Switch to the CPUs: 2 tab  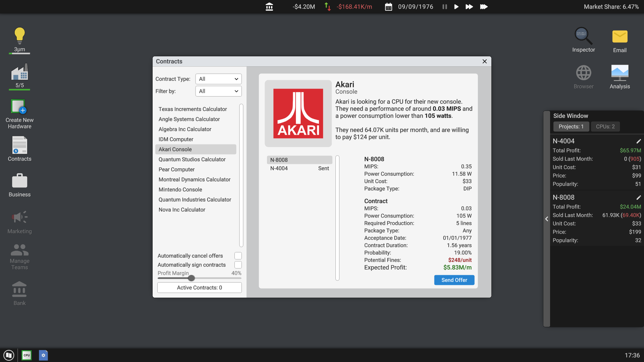coord(605,127)
